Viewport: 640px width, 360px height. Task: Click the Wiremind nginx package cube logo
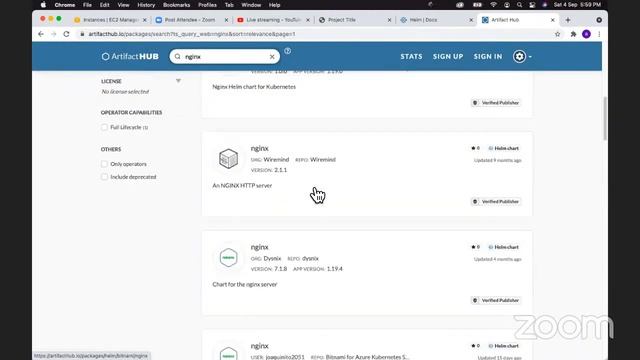coord(229,159)
